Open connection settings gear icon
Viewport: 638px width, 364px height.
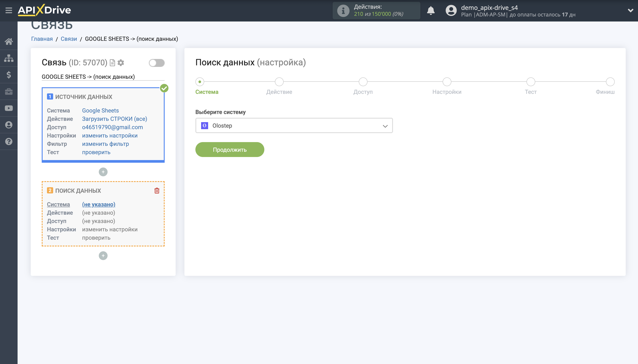(x=121, y=62)
